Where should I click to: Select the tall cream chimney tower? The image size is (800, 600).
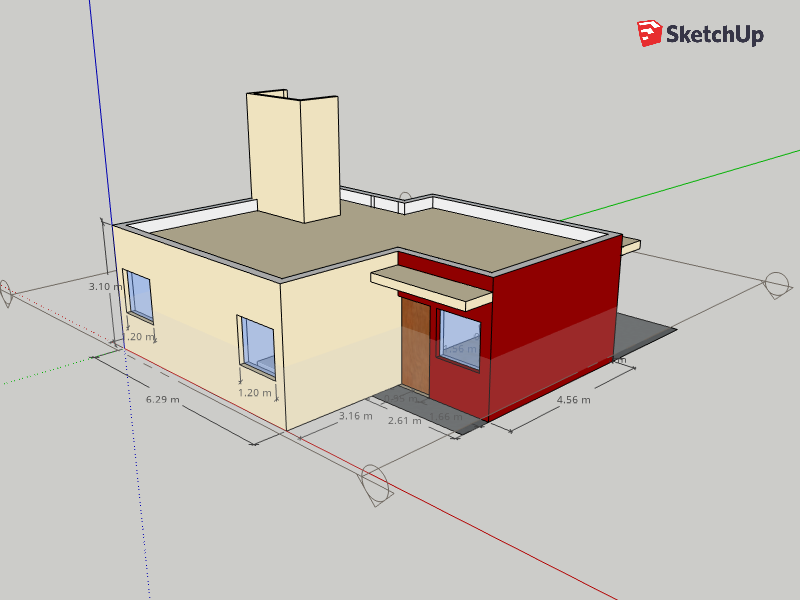(x=293, y=157)
